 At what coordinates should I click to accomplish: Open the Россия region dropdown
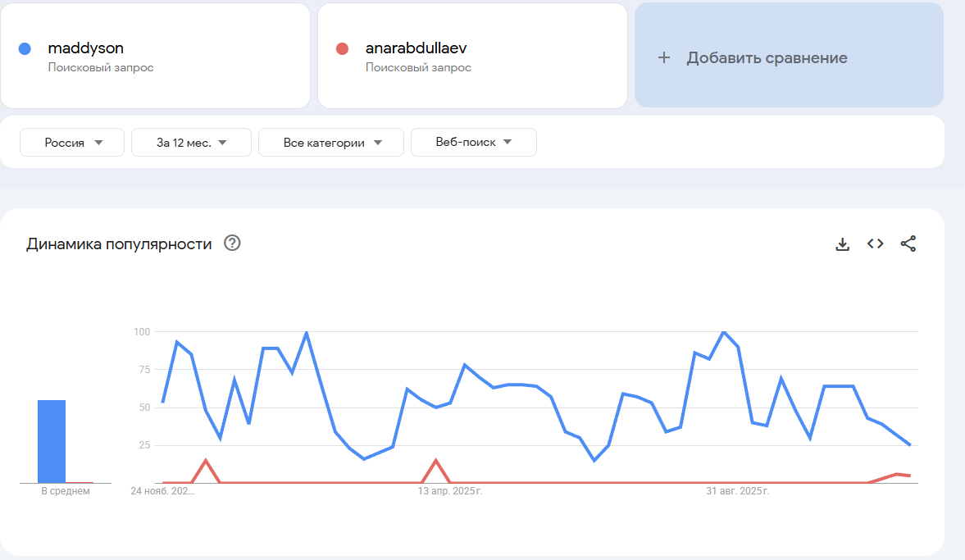click(x=72, y=142)
